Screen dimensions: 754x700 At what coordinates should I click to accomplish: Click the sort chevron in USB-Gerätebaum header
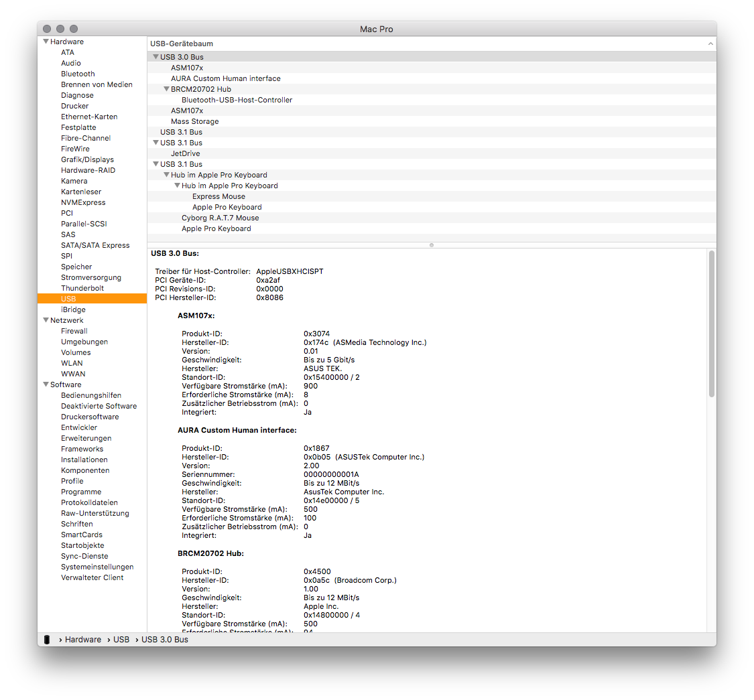(710, 44)
